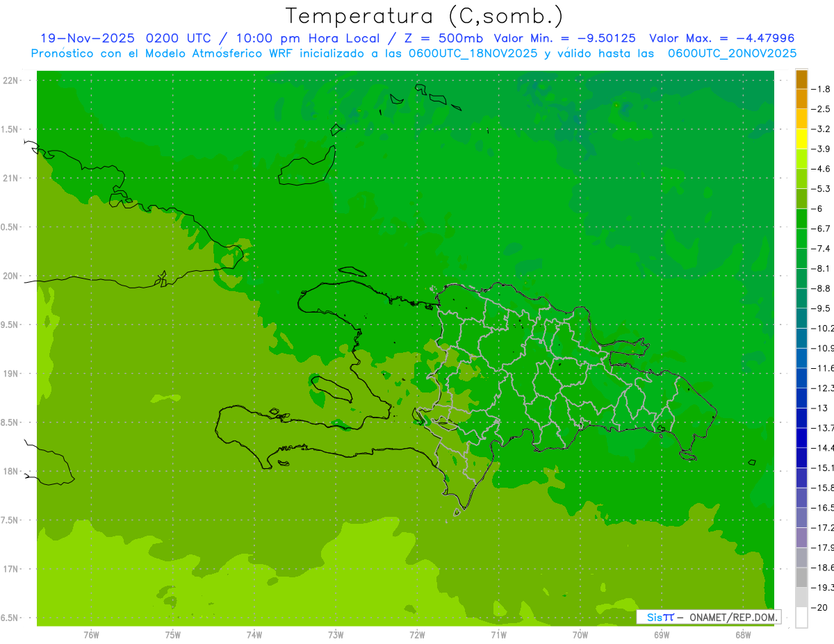Pick the dark blue swatch between -13.7 and -14.4
This screenshot has height=644, width=834.
tap(801, 438)
